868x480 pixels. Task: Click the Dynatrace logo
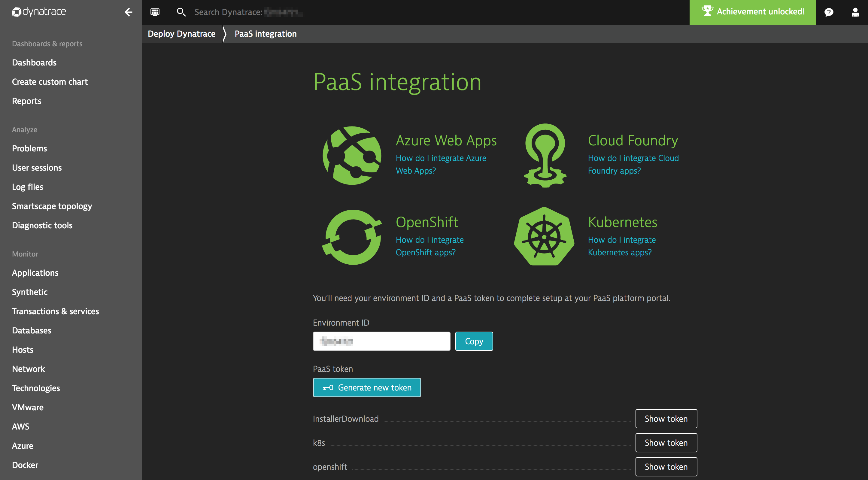39,12
